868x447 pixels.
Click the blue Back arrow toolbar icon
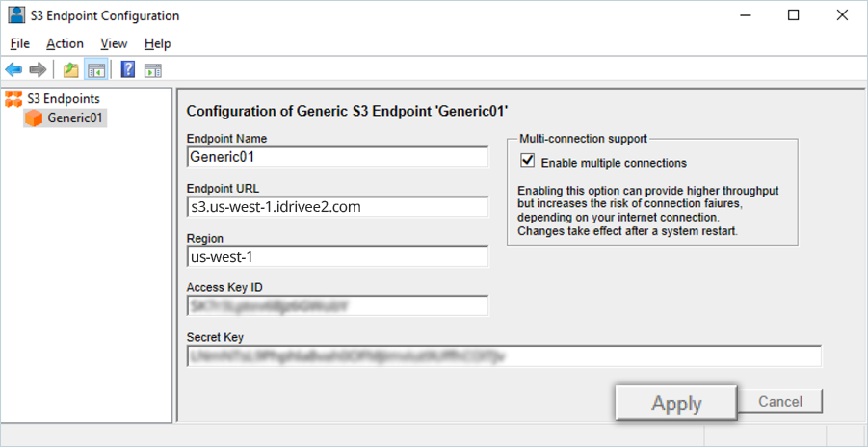(13, 69)
